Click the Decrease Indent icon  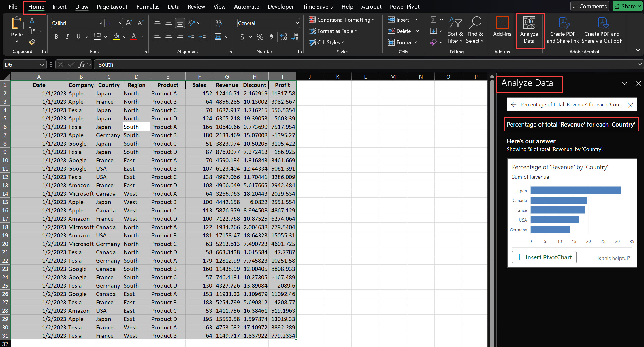pyautogui.click(x=191, y=37)
